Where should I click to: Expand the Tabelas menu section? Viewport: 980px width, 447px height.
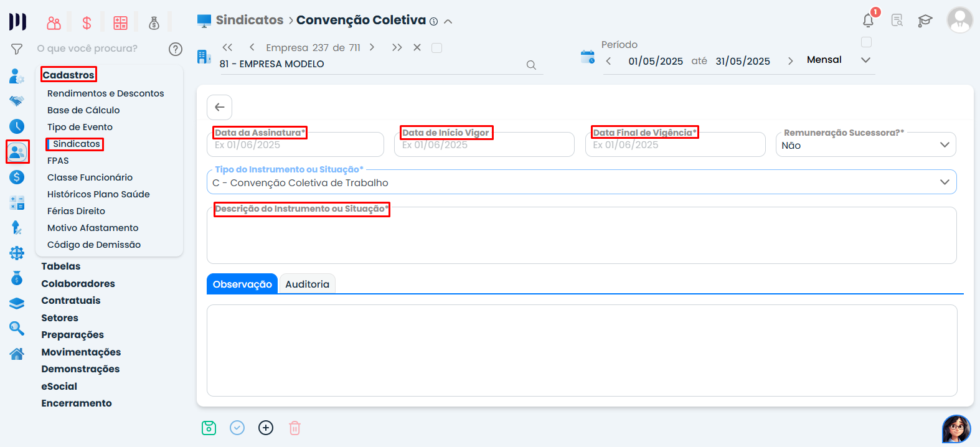[61, 266]
